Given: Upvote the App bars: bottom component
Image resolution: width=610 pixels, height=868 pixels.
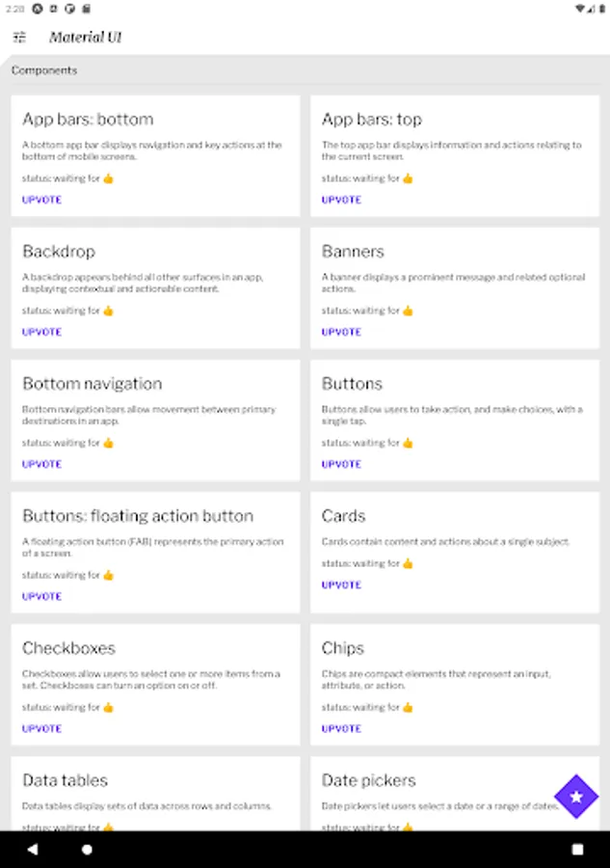Looking at the screenshot, I should [x=41, y=200].
